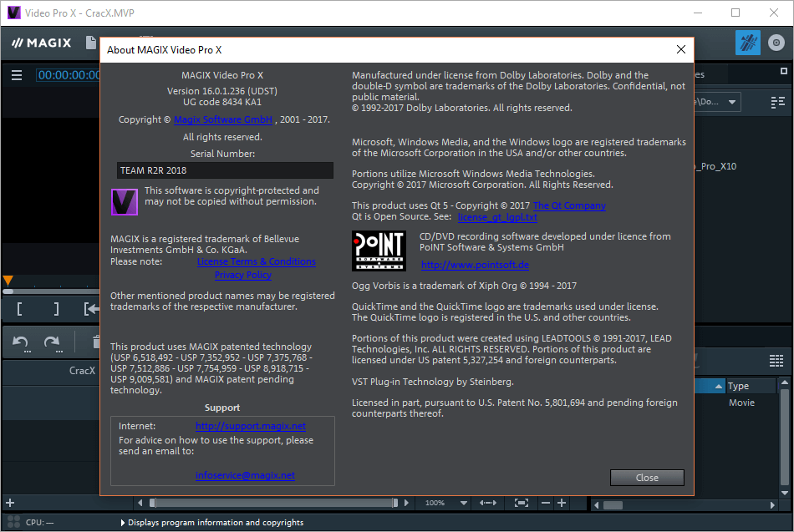The height and width of the screenshot is (532, 794).
Task: Click the 00:00:00:00 timecode display
Action: 69,75
